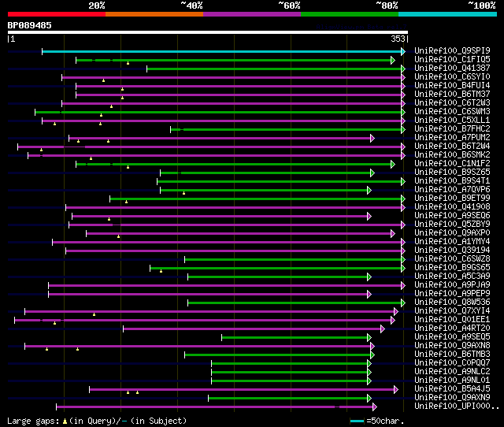Screen dimensions: 504x427
Task: Click the UniRef100_Q9AXP0 label
Action: pos(452,233)
